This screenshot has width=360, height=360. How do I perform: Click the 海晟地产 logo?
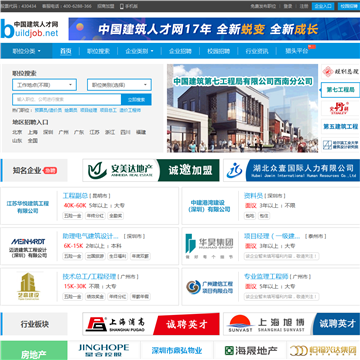[251, 350]
